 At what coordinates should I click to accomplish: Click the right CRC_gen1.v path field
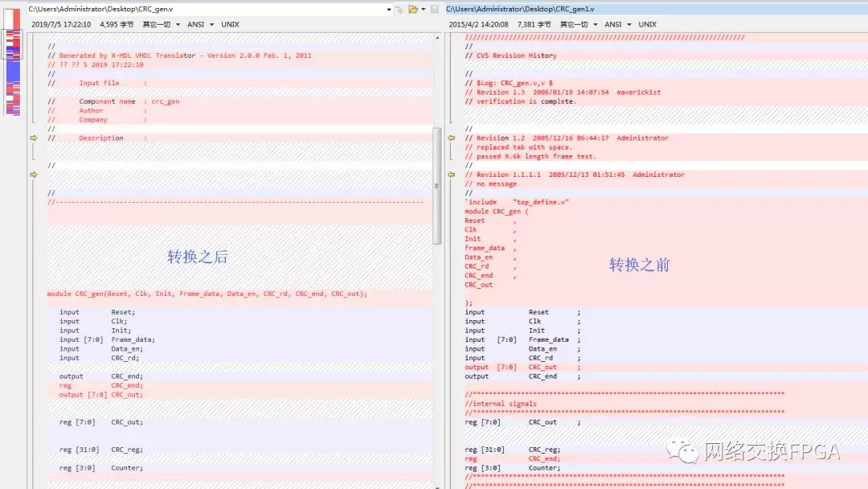(657, 10)
